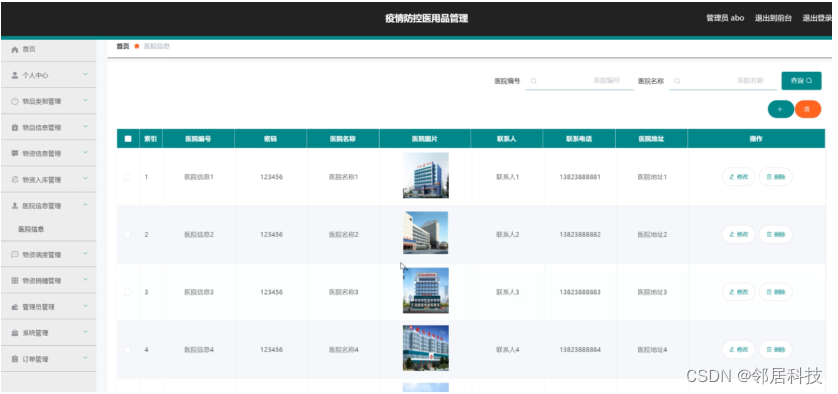The height and width of the screenshot is (394, 838).
Task: Expand the 物资入库管理 chevron
Action: 86,179
